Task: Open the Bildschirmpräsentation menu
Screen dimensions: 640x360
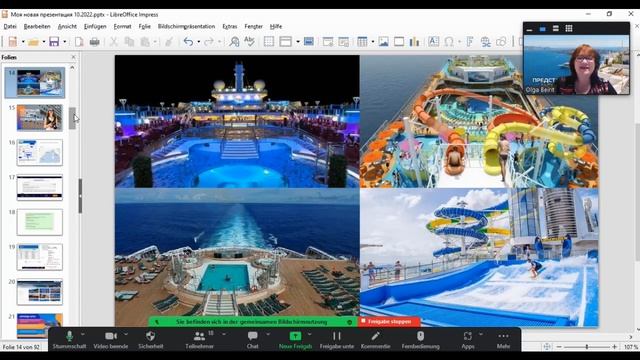Action: (x=187, y=26)
